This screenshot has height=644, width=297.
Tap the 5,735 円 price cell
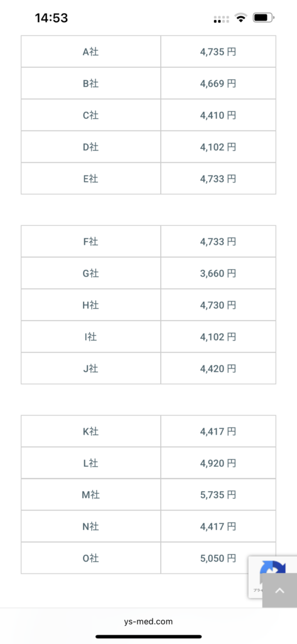tap(219, 494)
